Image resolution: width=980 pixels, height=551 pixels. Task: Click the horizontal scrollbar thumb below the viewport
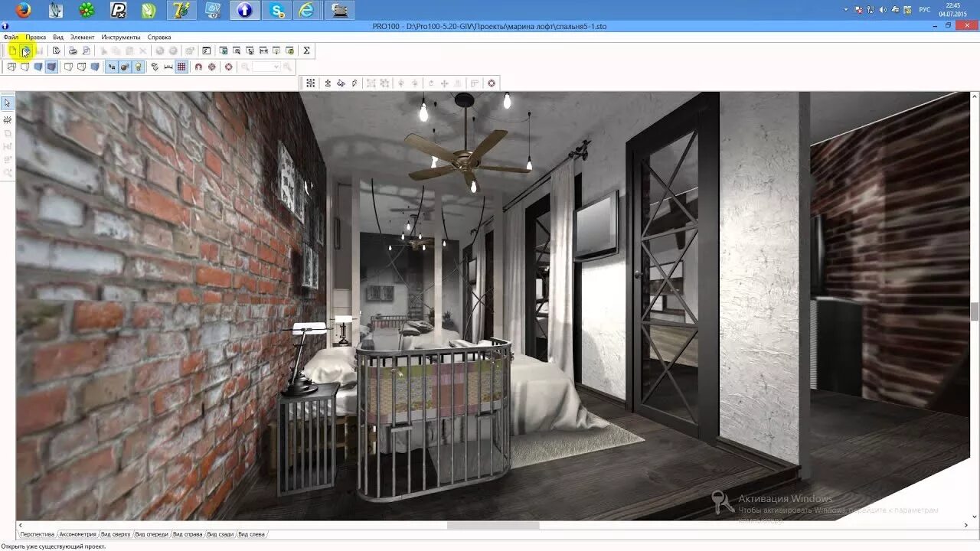click(493, 525)
